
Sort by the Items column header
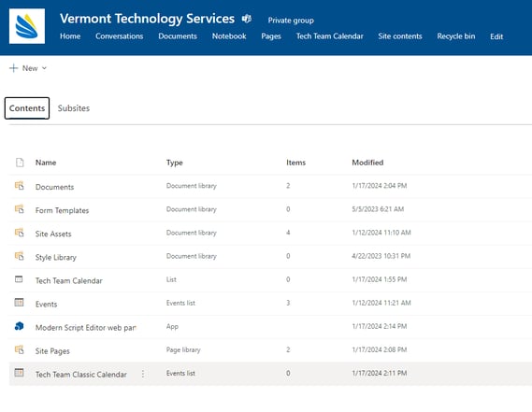click(x=295, y=163)
